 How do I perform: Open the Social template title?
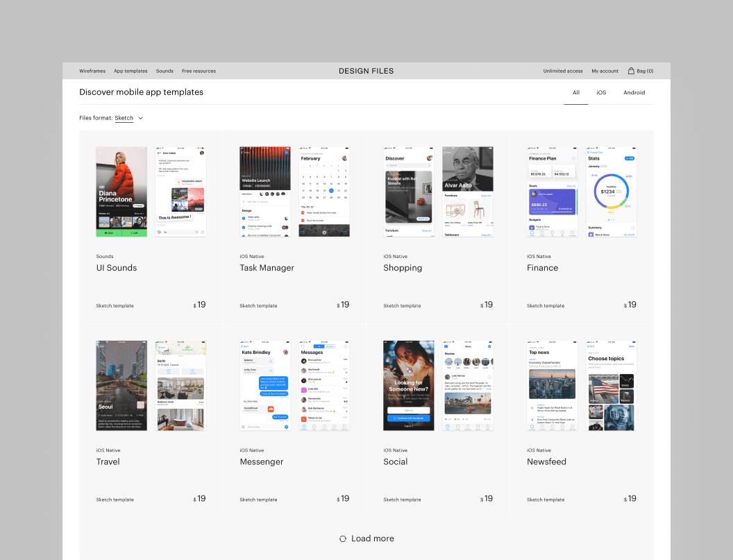tap(396, 462)
